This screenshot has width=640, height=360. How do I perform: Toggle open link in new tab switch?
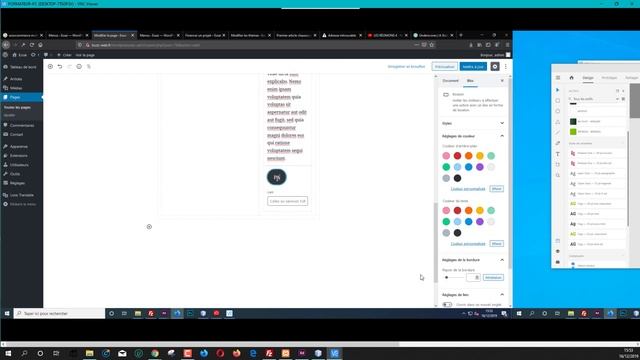click(x=447, y=305)
